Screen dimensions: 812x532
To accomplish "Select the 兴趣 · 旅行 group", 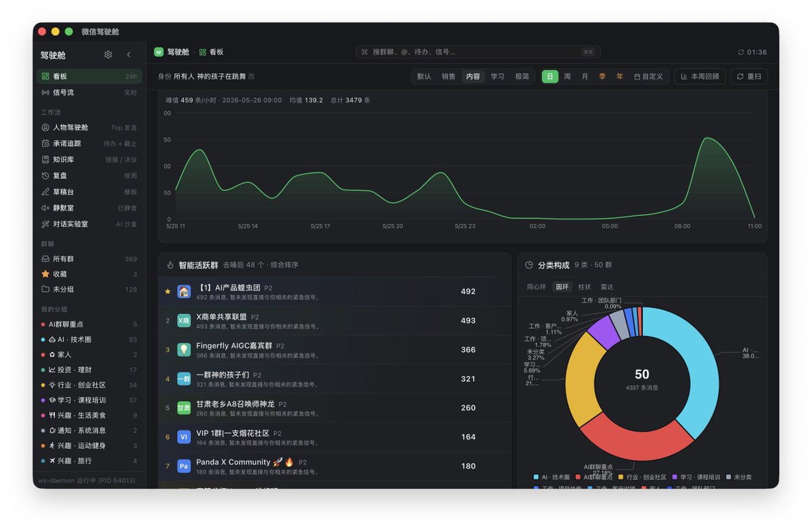I will (89, 461).
